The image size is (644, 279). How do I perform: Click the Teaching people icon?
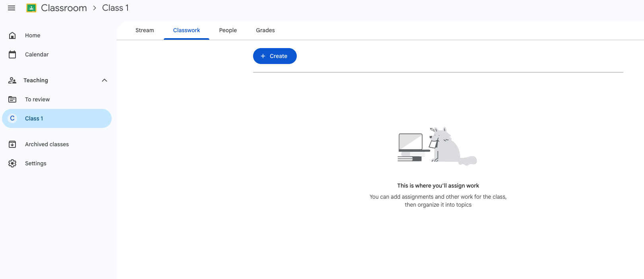pyautogui.click(x=12, y=80)
